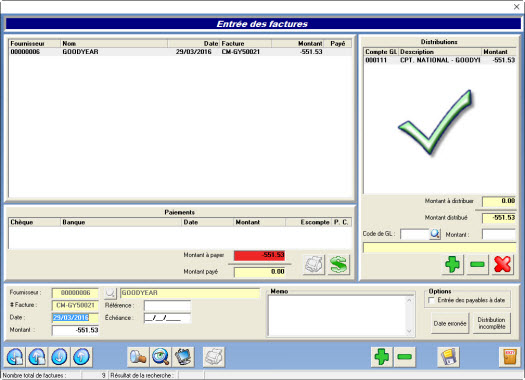525x380 pixels.
Task: Click the Compte GL column header
Action: (x=381, y=52)
